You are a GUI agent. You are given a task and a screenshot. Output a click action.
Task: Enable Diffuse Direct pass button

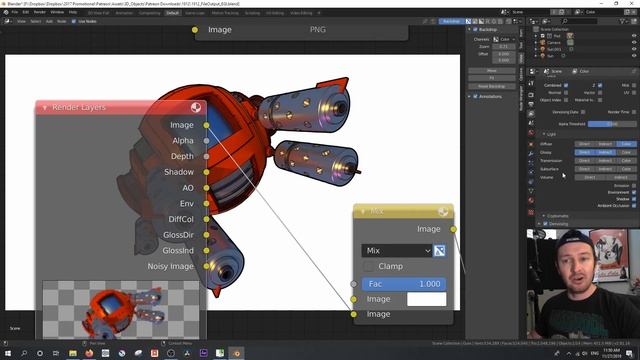click(x=584, y=144)
